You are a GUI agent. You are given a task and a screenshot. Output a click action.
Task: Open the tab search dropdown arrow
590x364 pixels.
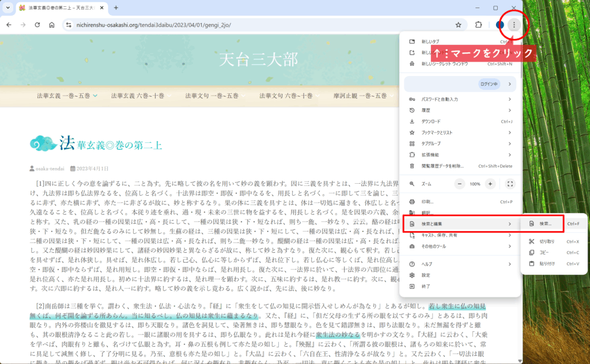8,8
